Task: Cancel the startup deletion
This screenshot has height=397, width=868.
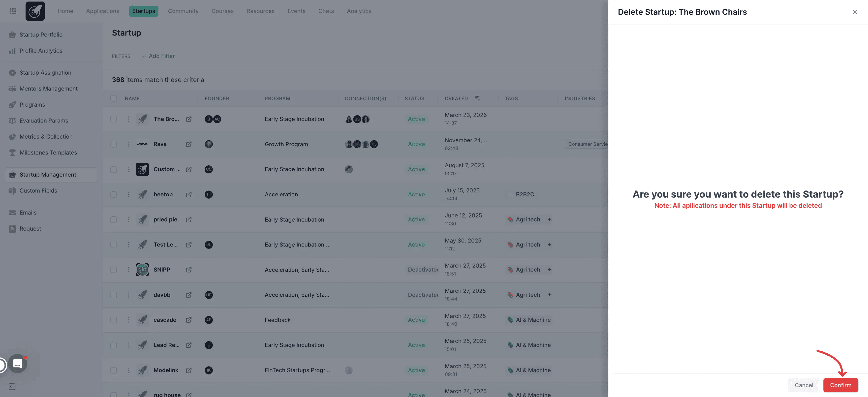Action: (x=804, y=385)
